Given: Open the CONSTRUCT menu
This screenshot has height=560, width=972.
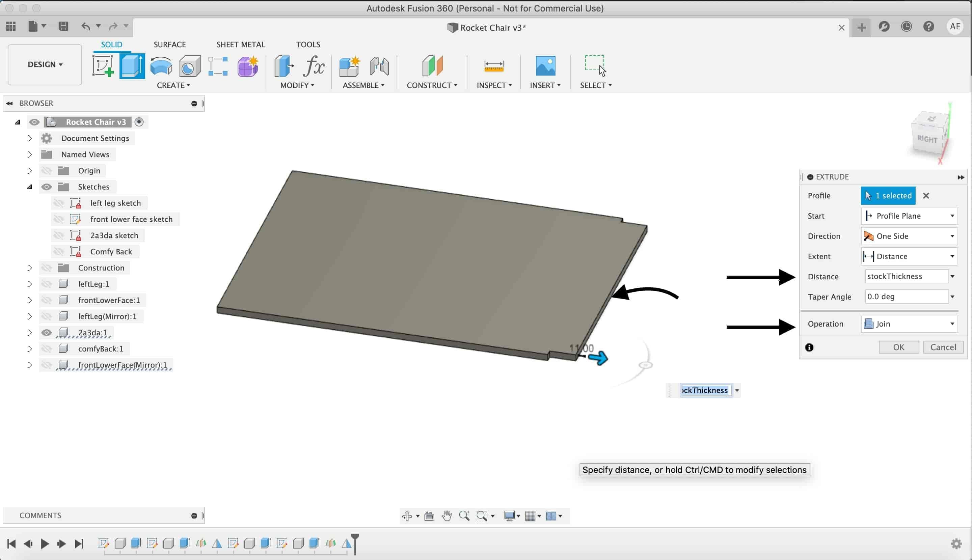Looking at the screenshot, I should tap(432, 85).
